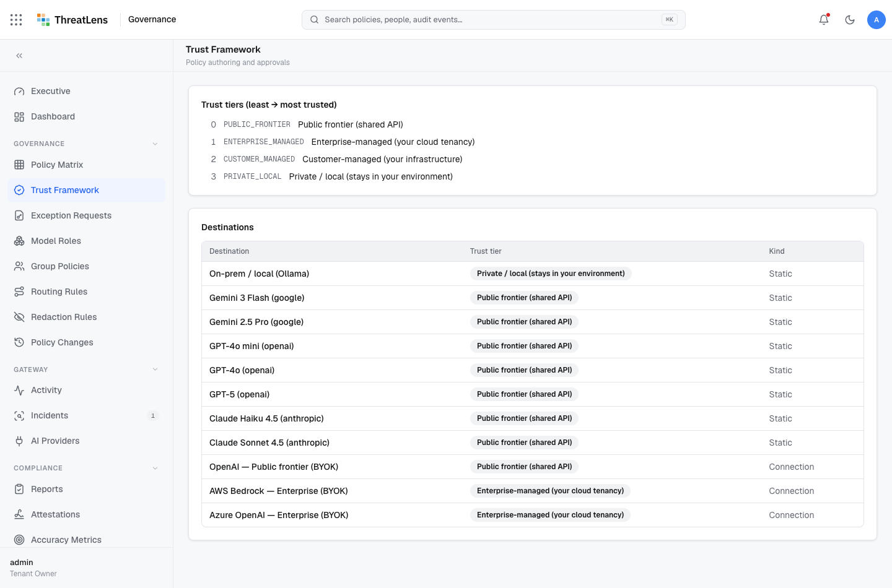Viewport: 892px width, 588px height.
Task: Select the Gemini 3 Flash (google) row
Action: coord(533,298)
